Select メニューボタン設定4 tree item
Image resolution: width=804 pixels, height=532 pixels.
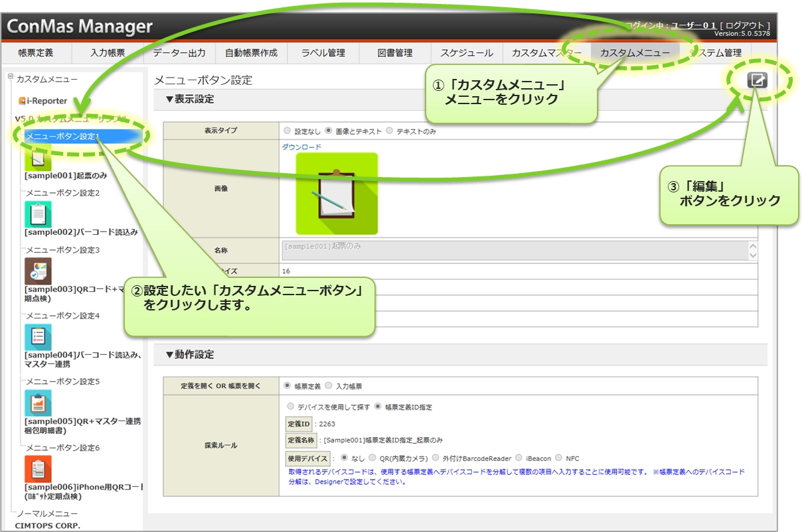point(62,316)
